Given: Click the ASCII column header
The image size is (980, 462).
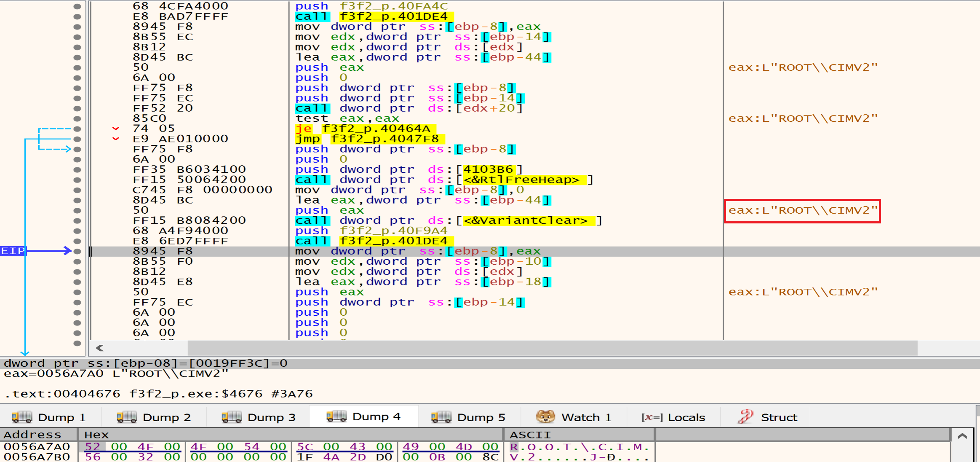Looking at the screenshot, I should pyautogui.click(x=530, y=435).
